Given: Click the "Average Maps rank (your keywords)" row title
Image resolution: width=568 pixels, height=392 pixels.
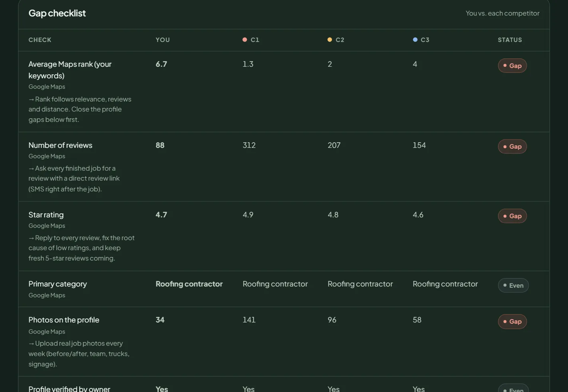Looking at the screenshot, I should 70,70.
